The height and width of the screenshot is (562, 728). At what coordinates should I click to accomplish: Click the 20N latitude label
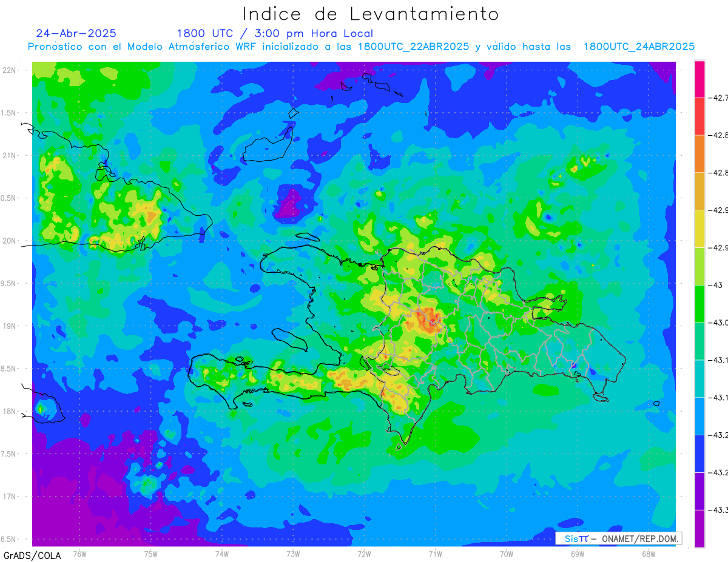(x=10, y=241)
